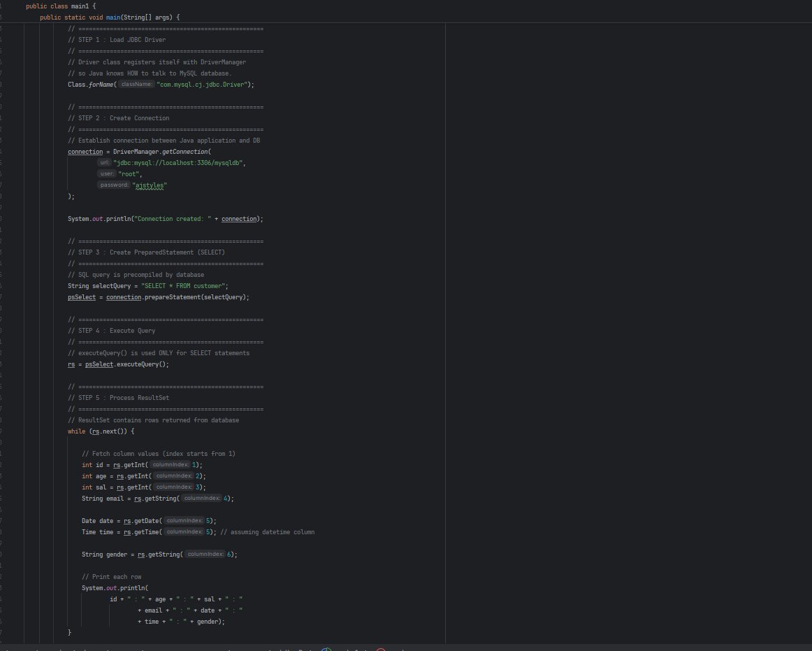The height and width of the screenshot is (651, 812).
Task: Click the "com.mysql.cj.jdbc.Driver" string
Action: (x=202, y=85)
